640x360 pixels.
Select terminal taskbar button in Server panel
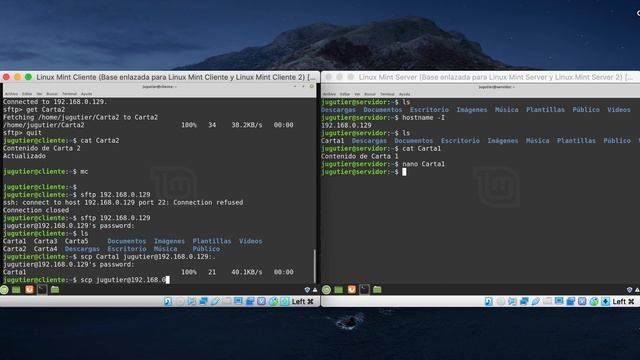[364, 290]
